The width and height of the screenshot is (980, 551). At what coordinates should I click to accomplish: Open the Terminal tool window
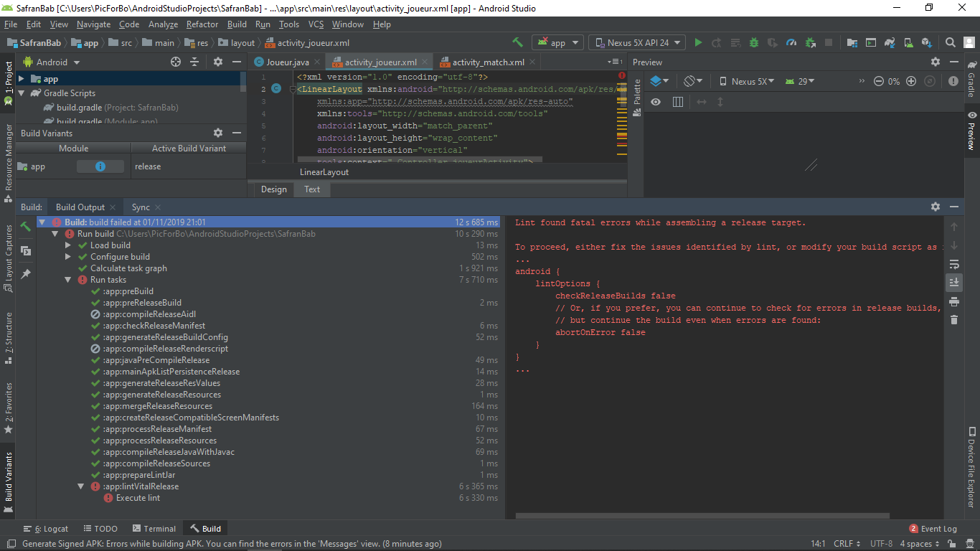153,529
